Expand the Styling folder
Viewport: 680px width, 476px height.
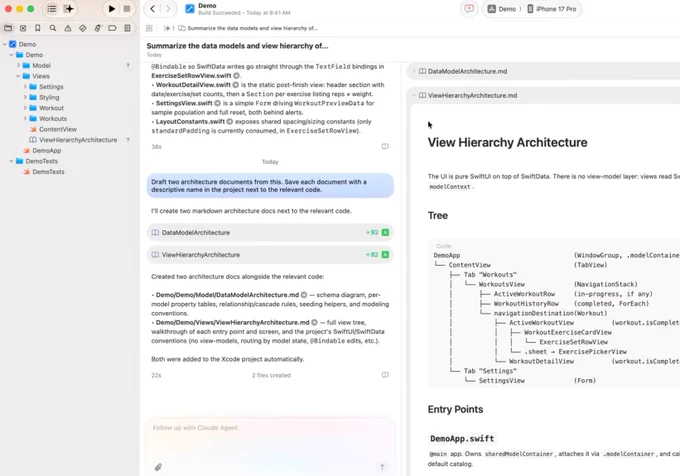(x=25, y=98)
